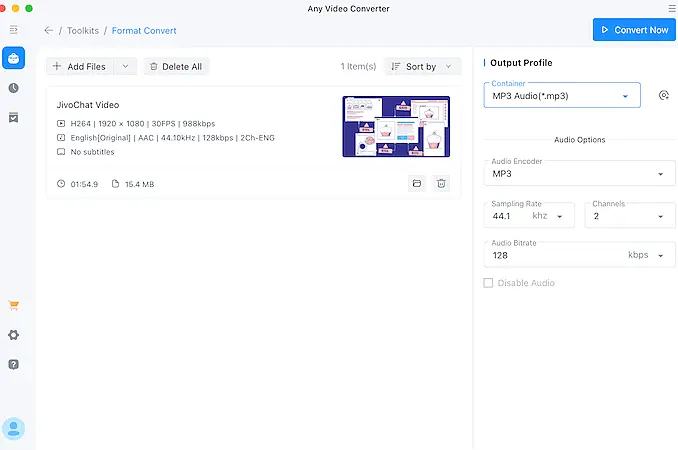678x450 pixels.
Task: Open the task list icon in sidebar
Action: pos(13,117)
